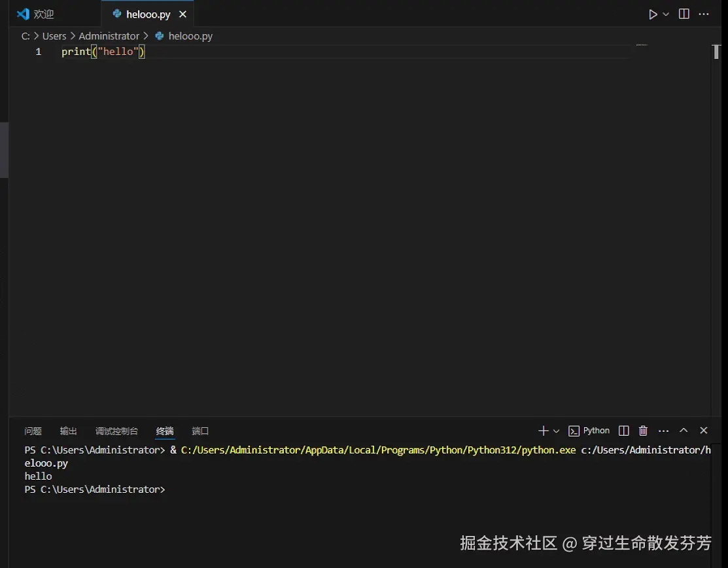Screen dimensions: 728x568
Task: Click Python file icon on helooo.py tab
Action: click(117, 14)
